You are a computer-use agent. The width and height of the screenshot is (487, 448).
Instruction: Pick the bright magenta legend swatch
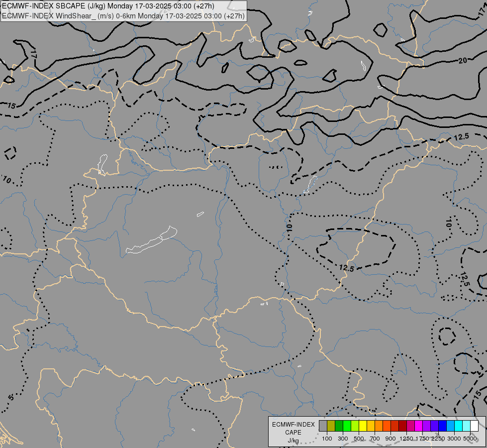pos(419,426)
